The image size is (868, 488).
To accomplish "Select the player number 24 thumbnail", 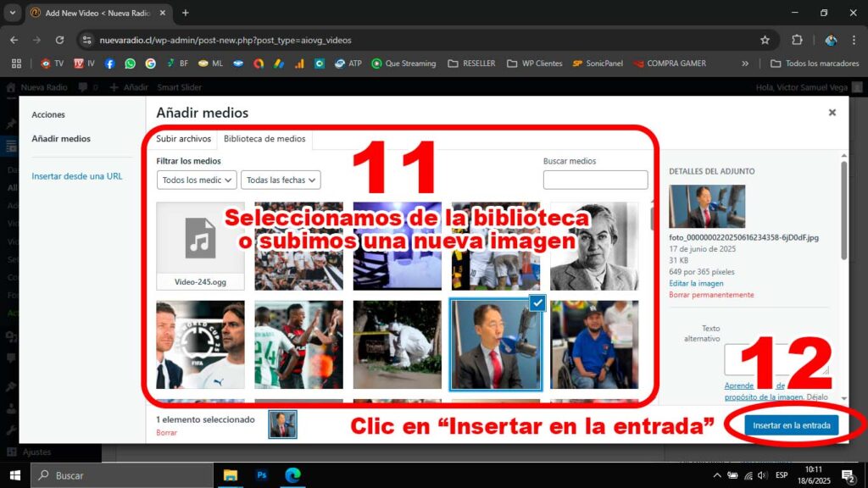I will pos(299,345).
